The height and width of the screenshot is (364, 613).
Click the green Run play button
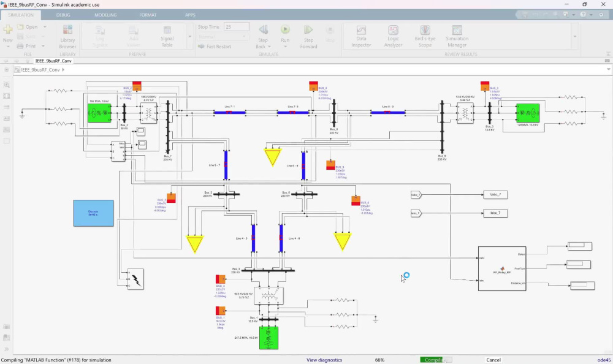(x=285, y=29)
